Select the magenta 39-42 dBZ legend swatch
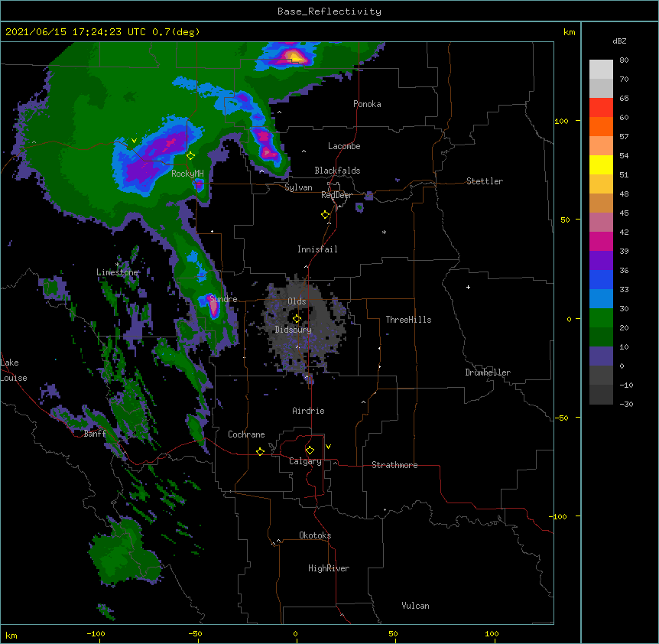659x644 pixels. coord(601,241)
